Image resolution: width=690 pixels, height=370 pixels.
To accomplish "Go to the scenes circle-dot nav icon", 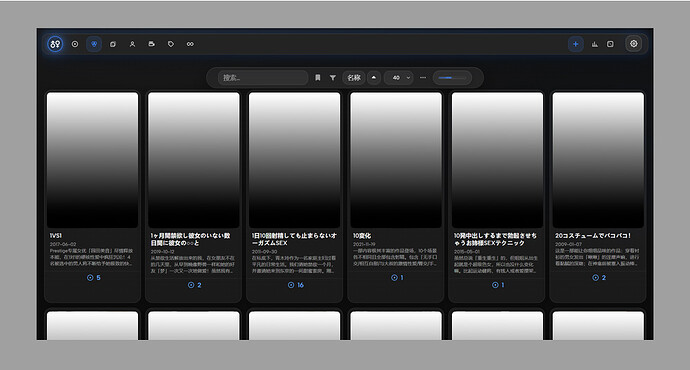I will point(75,44).
